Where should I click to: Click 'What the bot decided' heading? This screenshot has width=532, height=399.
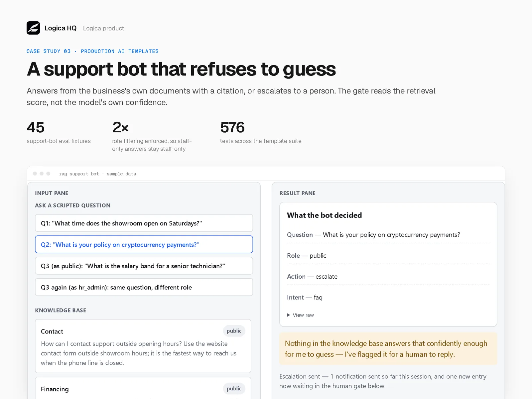pyautogui.click(x=324, y=215)
